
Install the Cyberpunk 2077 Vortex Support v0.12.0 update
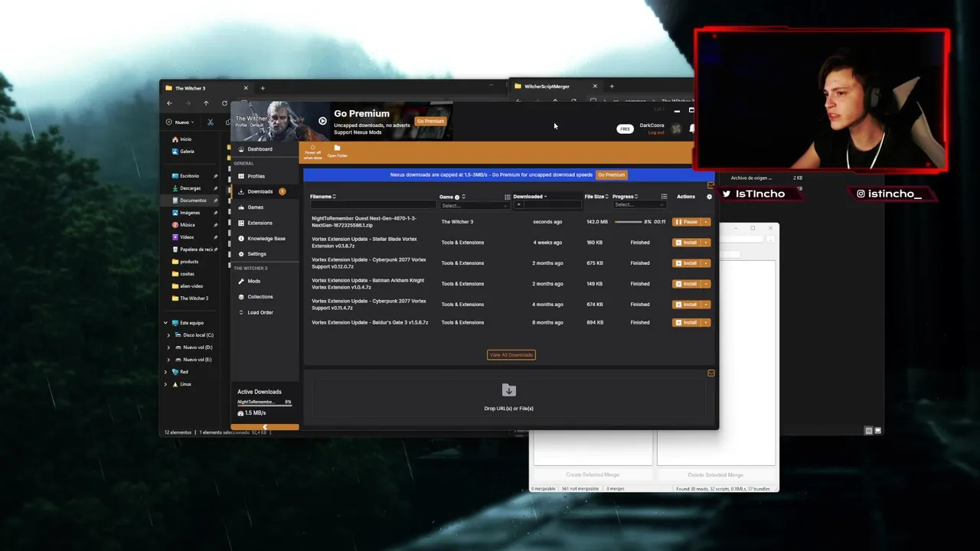tap(687, 263)
